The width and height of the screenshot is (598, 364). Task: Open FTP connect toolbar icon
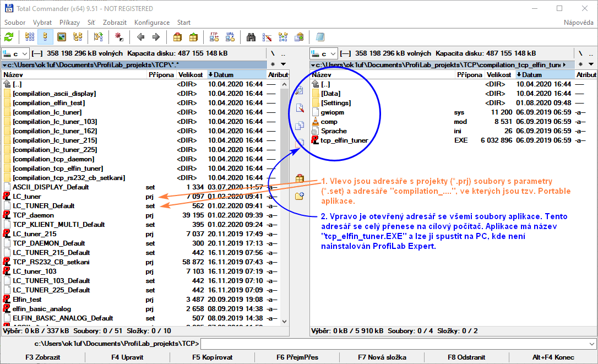tap(214, 37)
